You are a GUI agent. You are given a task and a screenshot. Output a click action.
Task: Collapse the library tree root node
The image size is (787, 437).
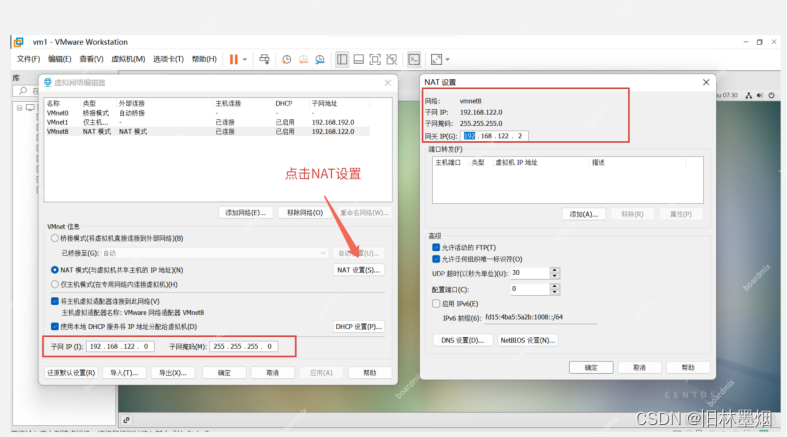[19, 108]
